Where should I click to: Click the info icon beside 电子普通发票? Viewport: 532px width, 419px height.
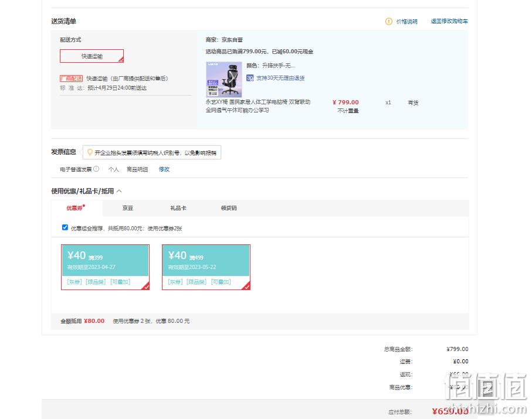(96, 169)
